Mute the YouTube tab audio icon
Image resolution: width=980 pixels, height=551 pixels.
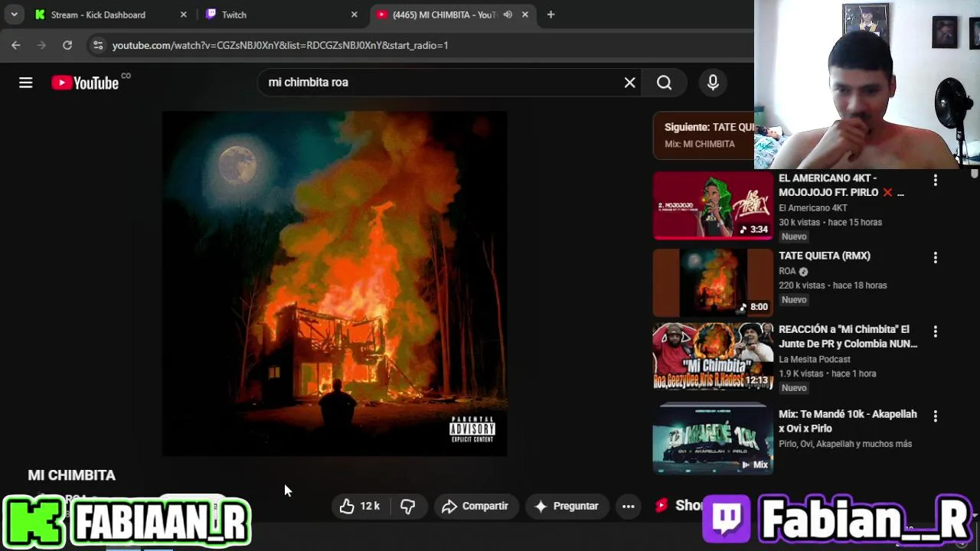[x=508, y=15]
